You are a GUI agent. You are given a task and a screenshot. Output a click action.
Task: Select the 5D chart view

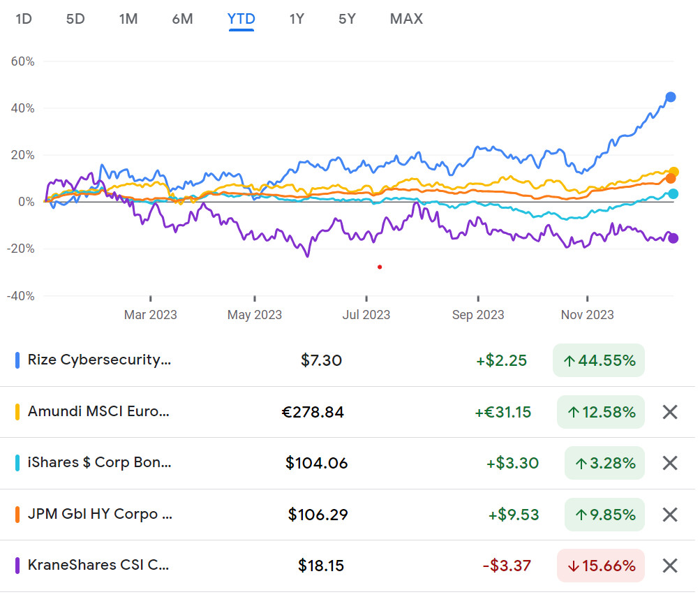(x=75, y=19)
